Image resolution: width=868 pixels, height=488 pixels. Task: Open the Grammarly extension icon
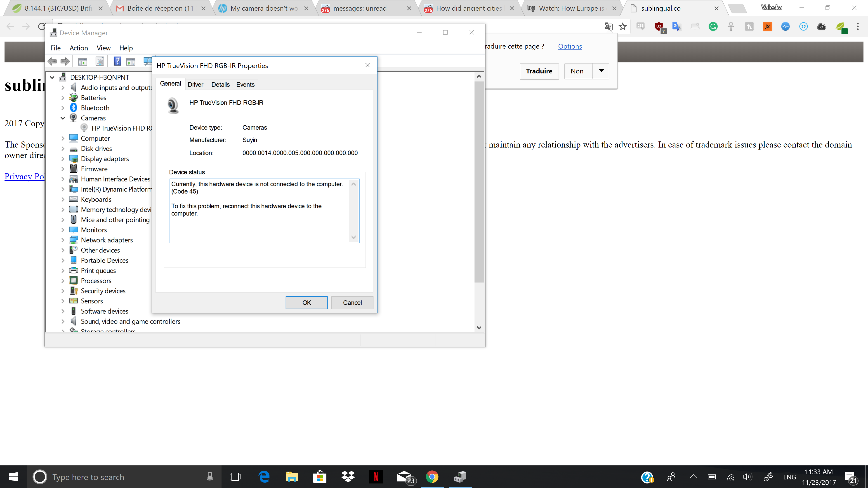coord(713,27)
